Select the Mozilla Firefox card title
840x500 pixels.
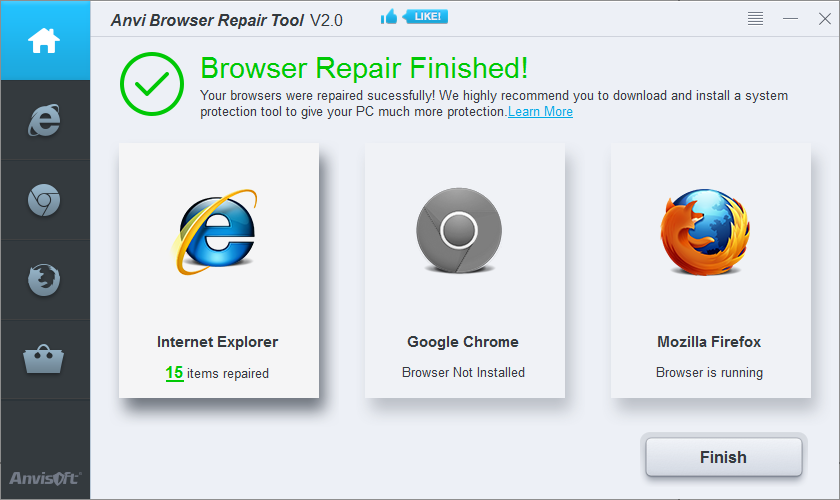click(x=709, y=342)
